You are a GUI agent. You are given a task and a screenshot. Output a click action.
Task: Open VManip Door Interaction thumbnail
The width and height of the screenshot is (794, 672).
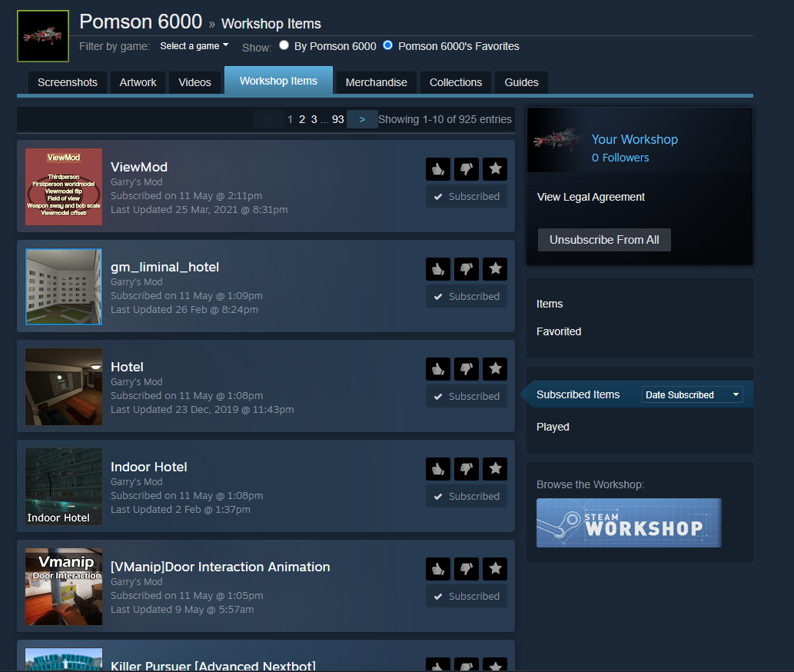click(64, 587)
